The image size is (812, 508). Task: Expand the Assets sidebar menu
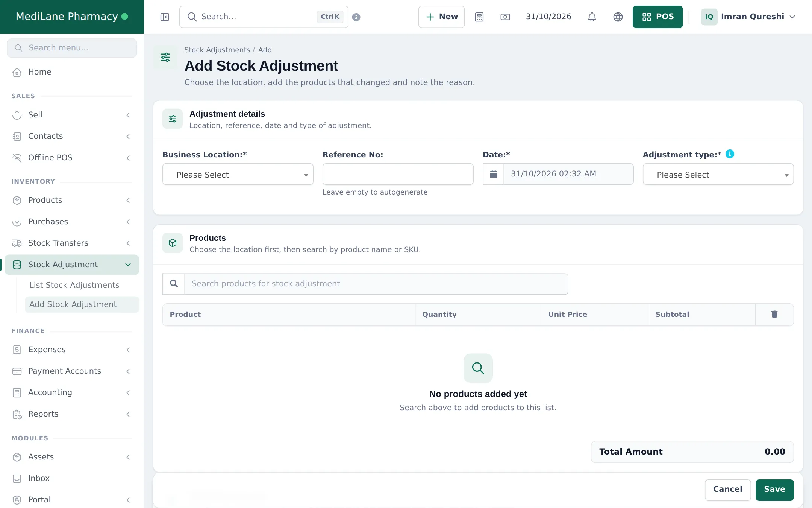(x=72, y=457)
